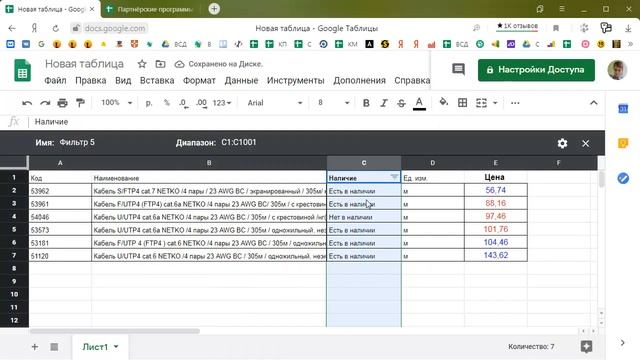
Task: Click docs.google.com address bar
Action: click(115, 28)
